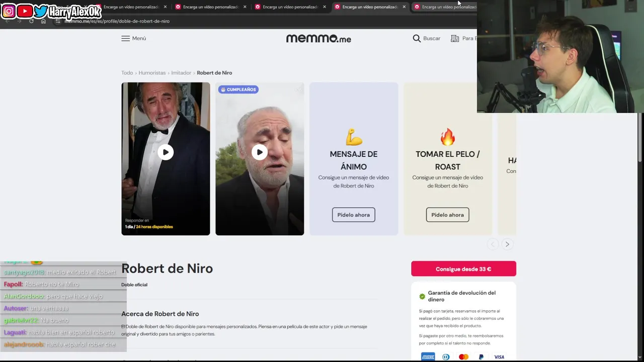Viewport: 644px width, 362px height.
Task: Click Acerca de Robert de Niro heading
Action: [x=160, y=314]
